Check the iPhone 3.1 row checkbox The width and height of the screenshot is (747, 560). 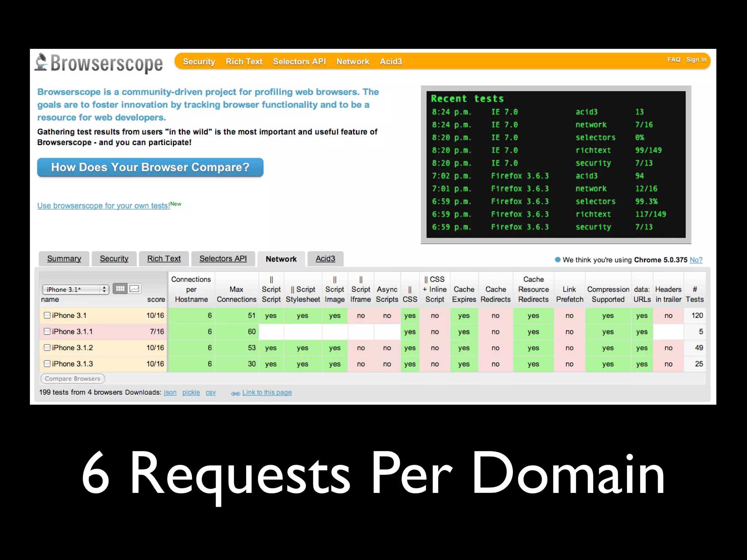coord(47,315)
